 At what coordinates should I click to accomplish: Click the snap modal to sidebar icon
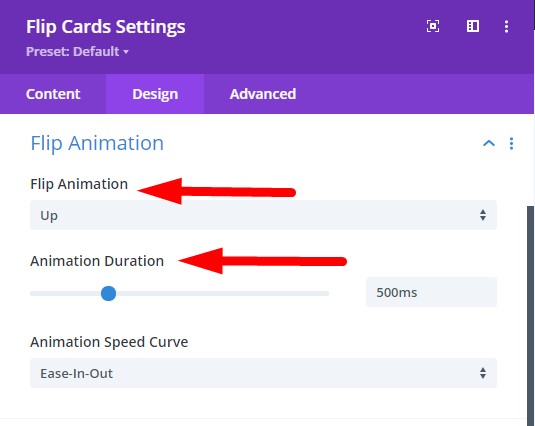point(473,26)
